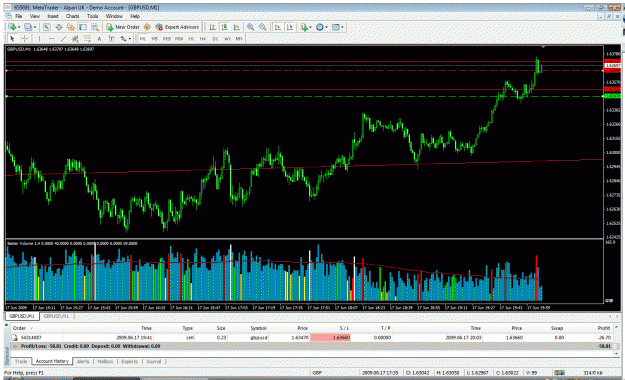Open the View menu
The height and width of the screenshot is (380, 625).
[35, 16]
